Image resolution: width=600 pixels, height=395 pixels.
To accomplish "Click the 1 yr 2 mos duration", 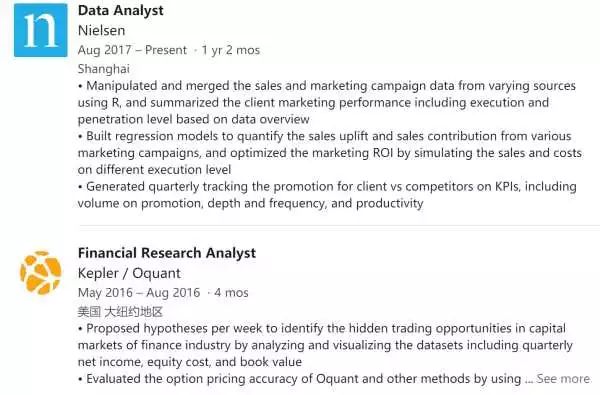I will click(231, 50).
